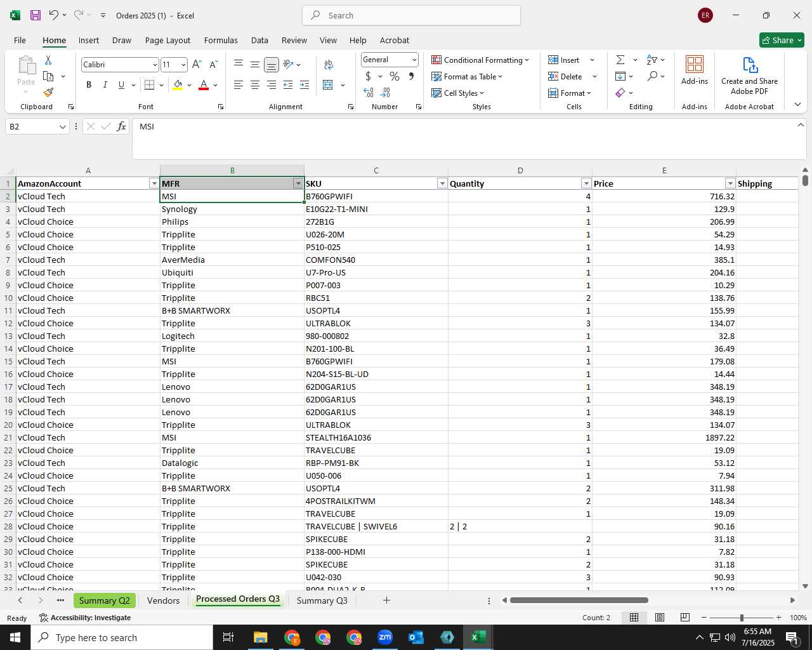Apply Accounting dollar number format
Viewport: 812px width, 650px height.
coord(368,76)
